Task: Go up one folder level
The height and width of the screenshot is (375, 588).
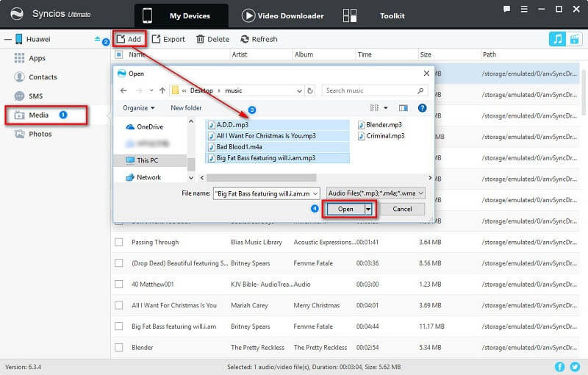Action: [162, 90]
